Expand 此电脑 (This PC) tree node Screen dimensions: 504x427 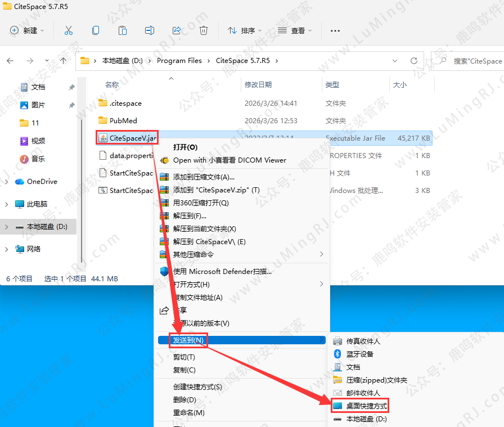6,204
